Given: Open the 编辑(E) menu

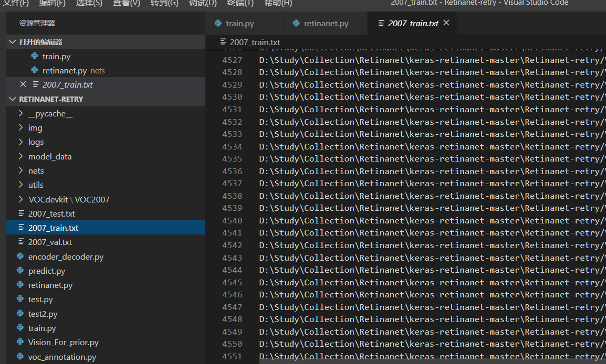Looking at the screenshot, I should 52,3.
